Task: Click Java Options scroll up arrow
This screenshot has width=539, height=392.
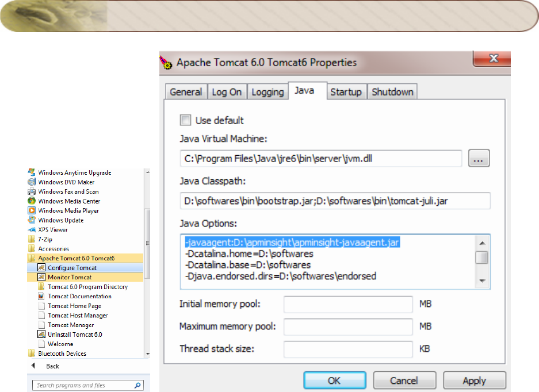Action: (x=482, y=243)
